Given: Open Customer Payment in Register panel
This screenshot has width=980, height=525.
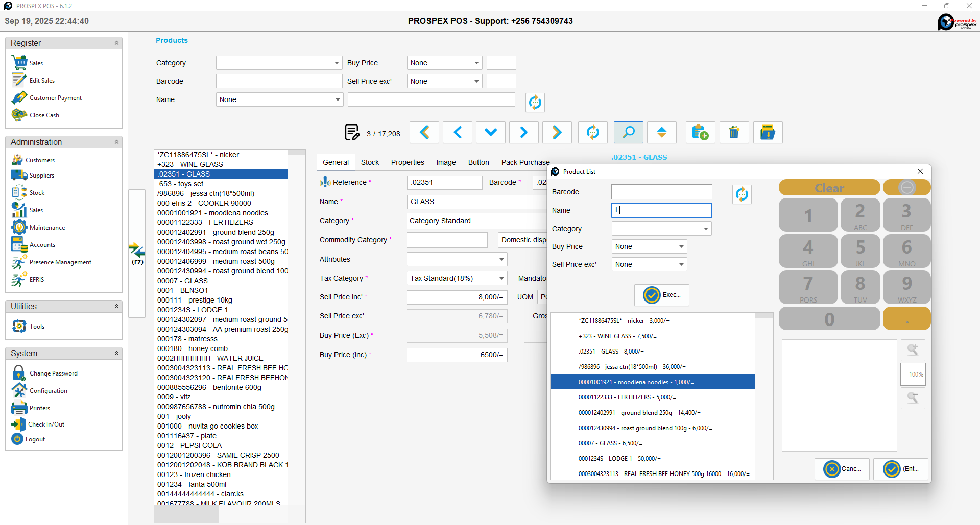Looking at the screenshot, I should point(55,98).
